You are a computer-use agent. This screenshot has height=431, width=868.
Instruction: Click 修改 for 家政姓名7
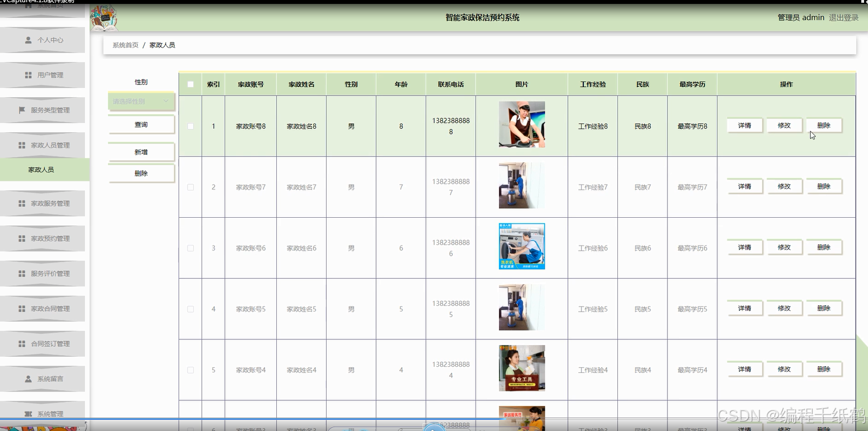[784, 186]
